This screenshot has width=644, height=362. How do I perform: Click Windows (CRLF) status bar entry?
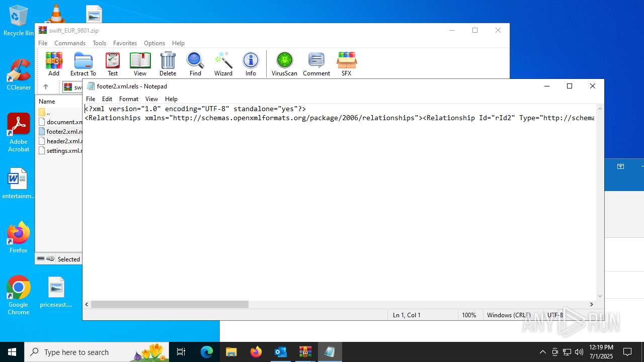[509, 315]
